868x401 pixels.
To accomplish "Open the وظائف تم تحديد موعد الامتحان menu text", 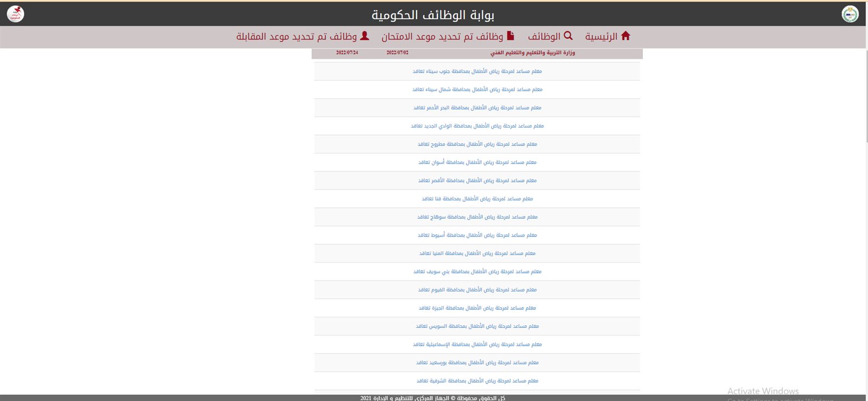I will point(442,36).
